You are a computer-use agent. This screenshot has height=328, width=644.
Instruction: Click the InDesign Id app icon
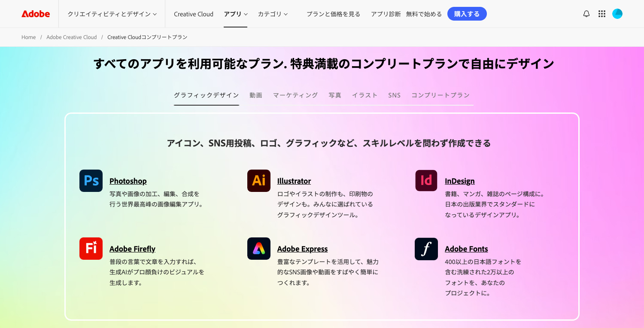pos(426,180)
